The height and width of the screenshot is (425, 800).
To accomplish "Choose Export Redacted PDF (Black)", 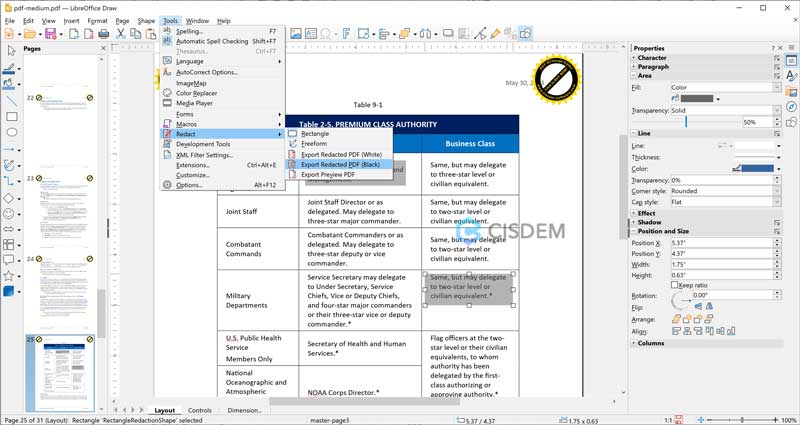I will [x=340, y=164].
